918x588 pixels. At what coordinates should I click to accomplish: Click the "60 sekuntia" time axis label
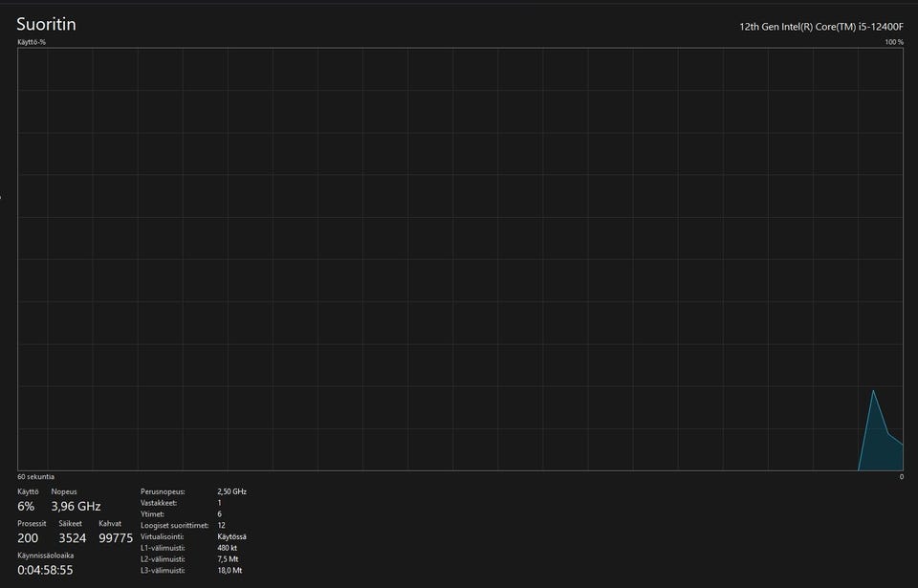tap(35, 477)
